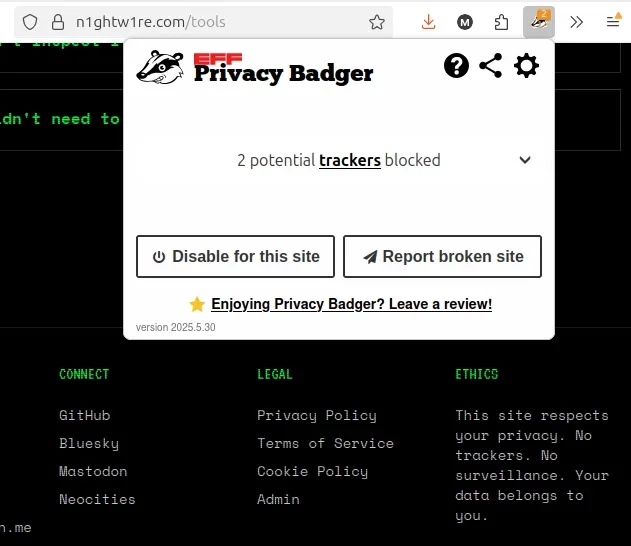The image size is (631, 546).
Task: Open the Admin footer link
Action: point(278,499)
